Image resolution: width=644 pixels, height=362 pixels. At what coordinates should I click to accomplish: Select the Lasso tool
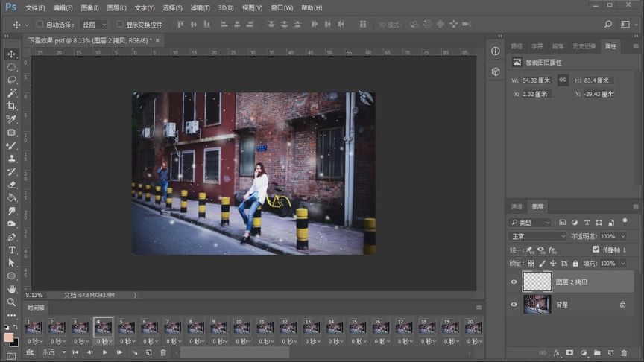[11, 80]
